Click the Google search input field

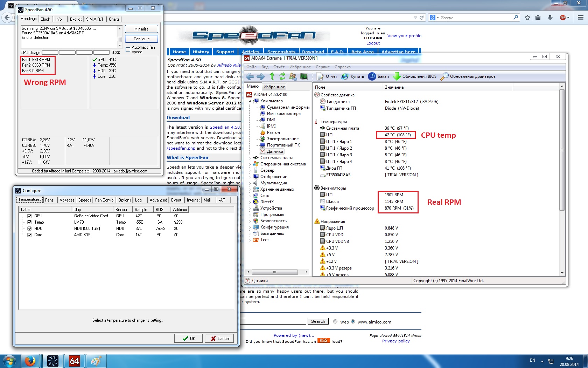(476, 18)
